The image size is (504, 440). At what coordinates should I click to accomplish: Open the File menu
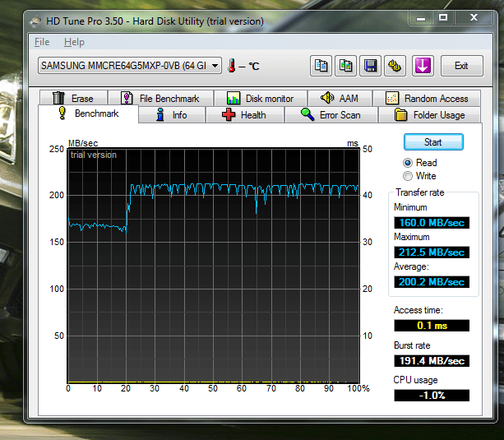42,42
